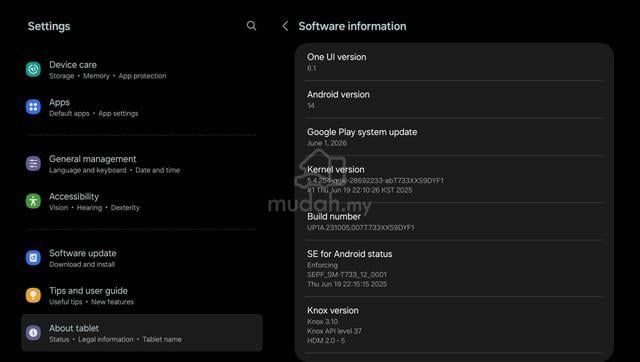
Task: Tap the Build number row
Action: coord(454,222)
